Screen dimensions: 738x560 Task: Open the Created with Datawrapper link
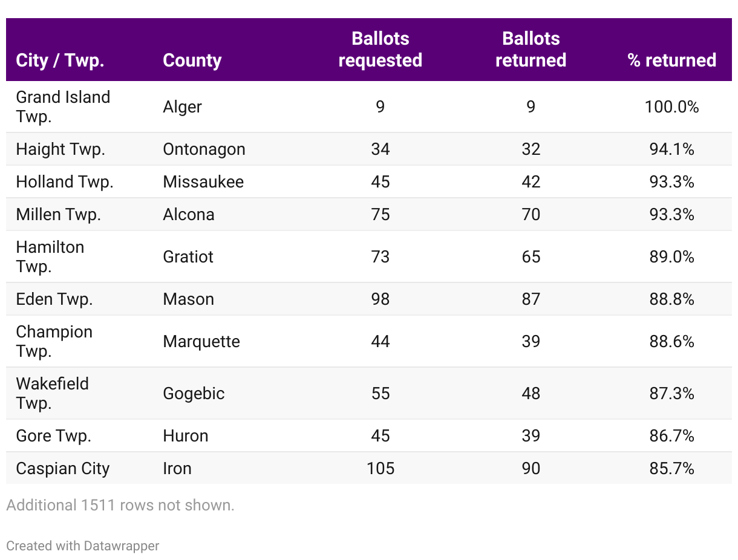point(83,545)
